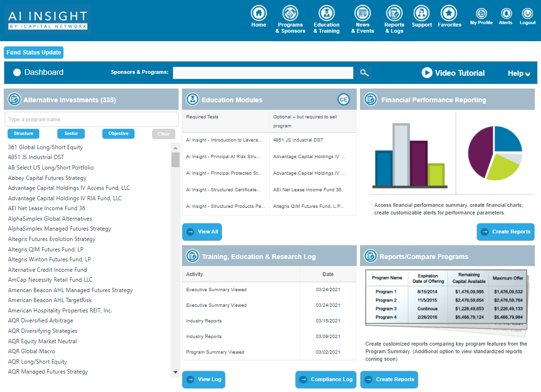Click View All education modules button
This screenshot has height=392, width=541.
click(x=202, y=232)
